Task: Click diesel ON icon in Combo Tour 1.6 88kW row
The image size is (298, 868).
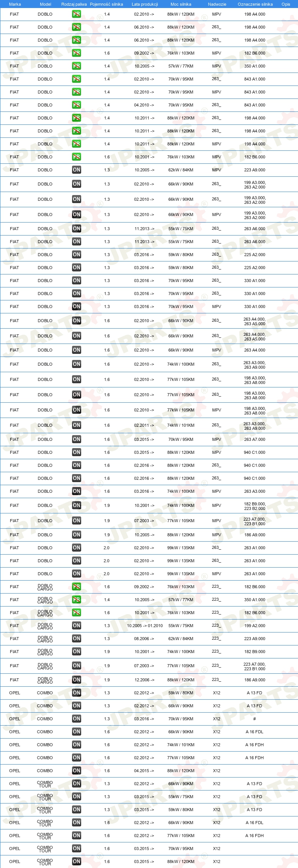Action: click(76, 862)
